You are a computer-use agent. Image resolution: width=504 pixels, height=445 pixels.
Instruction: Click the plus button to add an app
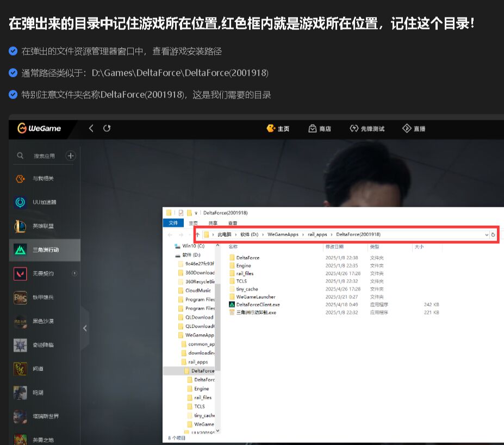point(70,156)
